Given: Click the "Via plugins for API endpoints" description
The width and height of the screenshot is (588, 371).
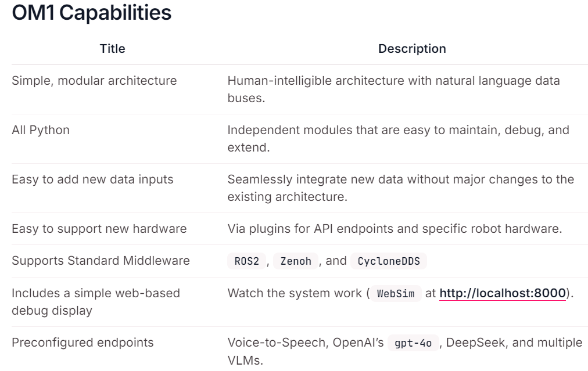Looking at the screenshot, I should tap(395, 229).
